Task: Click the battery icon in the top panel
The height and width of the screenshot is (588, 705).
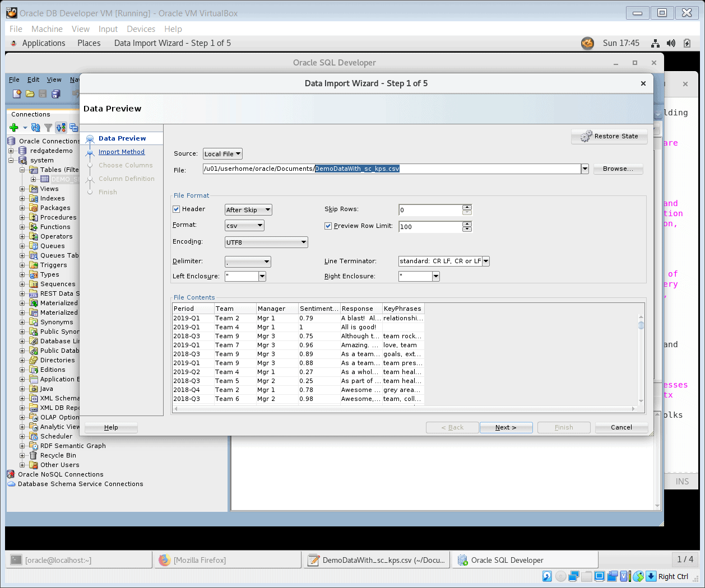Action: (x=687, y=43)
